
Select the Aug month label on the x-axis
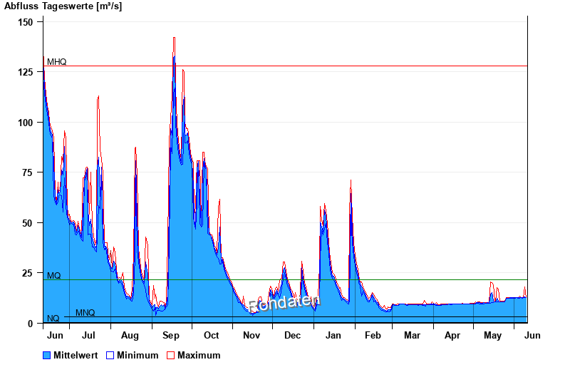click(x=130, y=335)
